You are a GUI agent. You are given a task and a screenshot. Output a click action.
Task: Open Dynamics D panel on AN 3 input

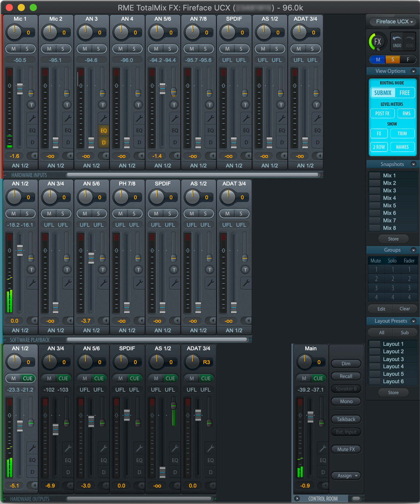[x=103, y=143]
